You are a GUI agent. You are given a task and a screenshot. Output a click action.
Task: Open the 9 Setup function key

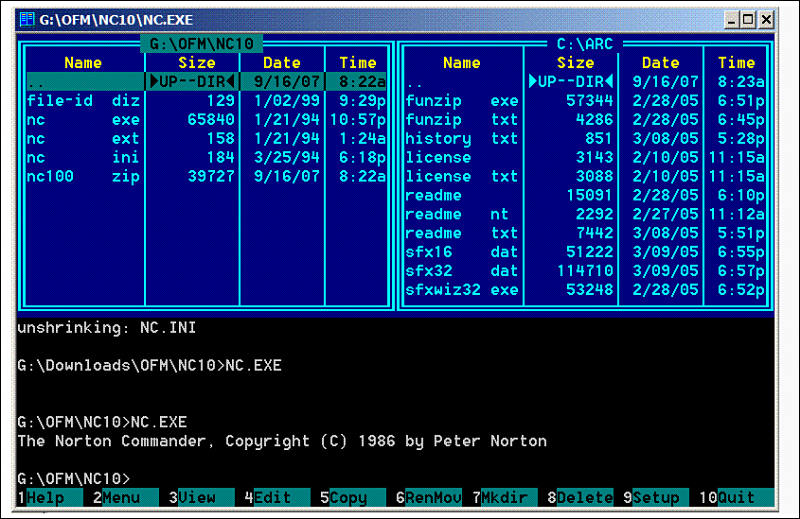click(656, 498)
